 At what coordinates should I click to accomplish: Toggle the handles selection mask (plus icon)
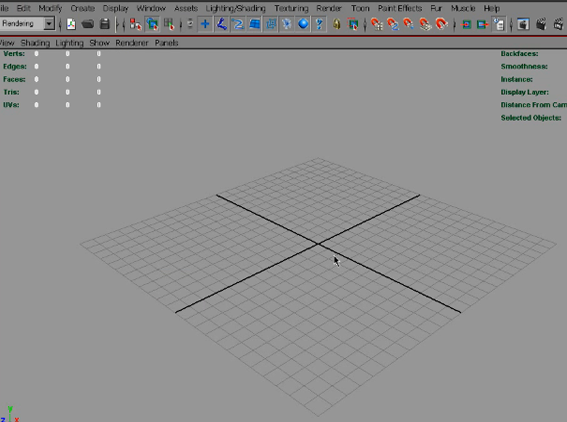tap(205, 24)
